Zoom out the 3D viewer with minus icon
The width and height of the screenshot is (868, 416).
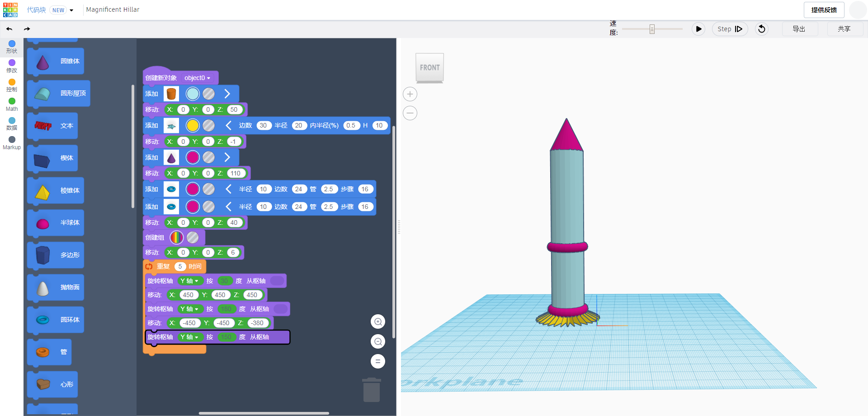click(410, 113)
